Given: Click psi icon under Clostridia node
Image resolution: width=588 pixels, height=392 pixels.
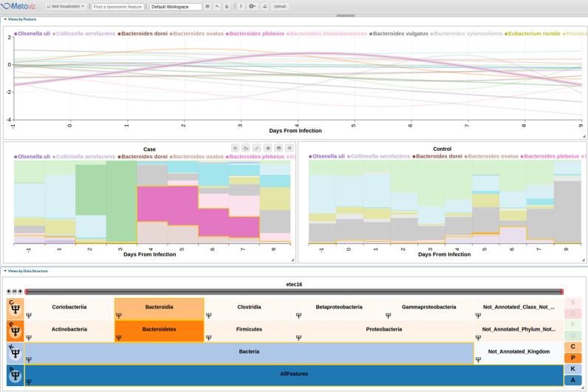Looking at the screenshot, I should click(x=208, y=315).
